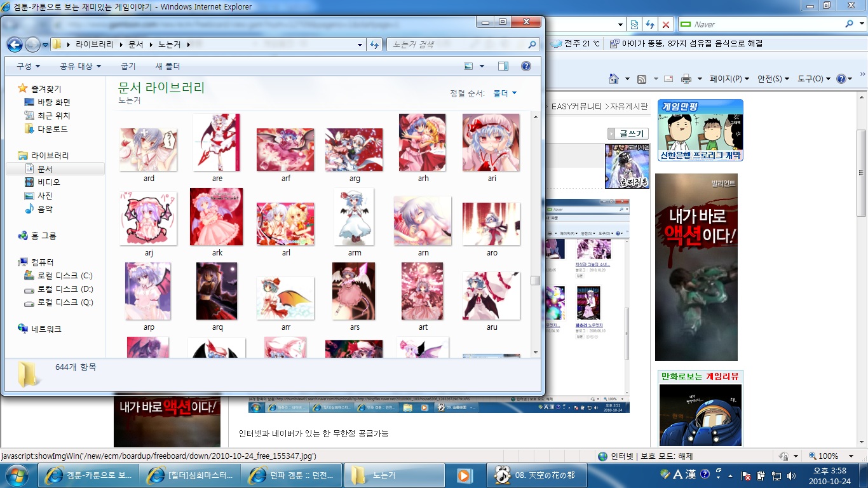Open Windows Media Player from taskbar

(x=464, y=475)
